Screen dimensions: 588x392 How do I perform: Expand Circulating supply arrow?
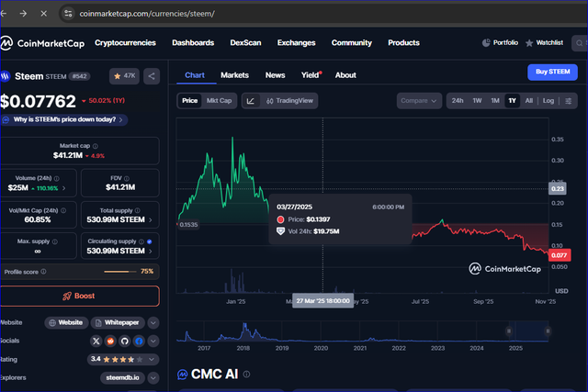pyautogui.click(x=151, y=252)
